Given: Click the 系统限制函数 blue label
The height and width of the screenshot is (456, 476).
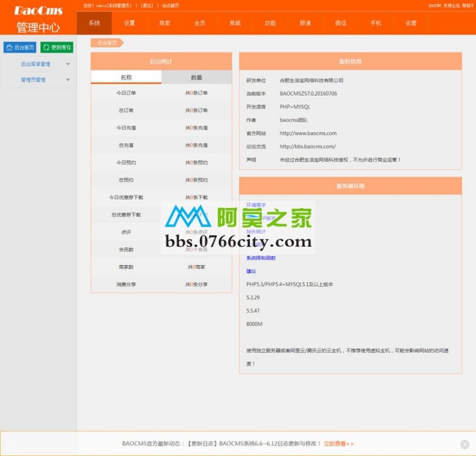Looking at the screenshot, I should pyautogui.click(x=261, y=258).
